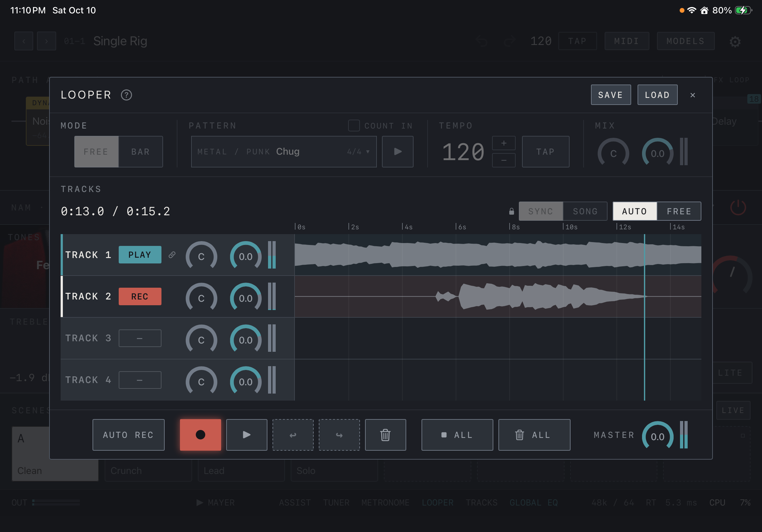Go to the previous preset with the left arrow
Viewport: 762px width, 532px height.
click(24, 41)
